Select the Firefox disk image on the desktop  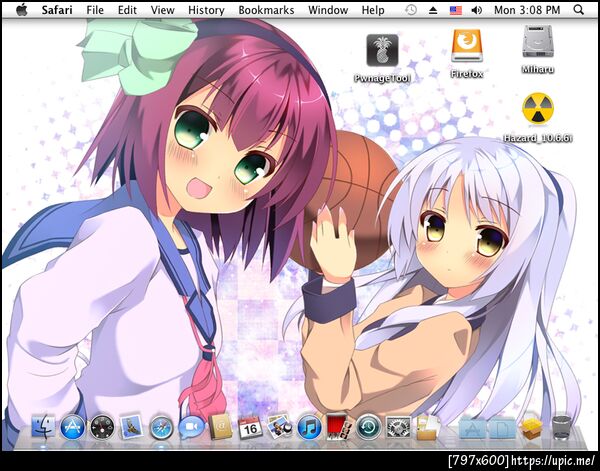click(x=467, y=46)
